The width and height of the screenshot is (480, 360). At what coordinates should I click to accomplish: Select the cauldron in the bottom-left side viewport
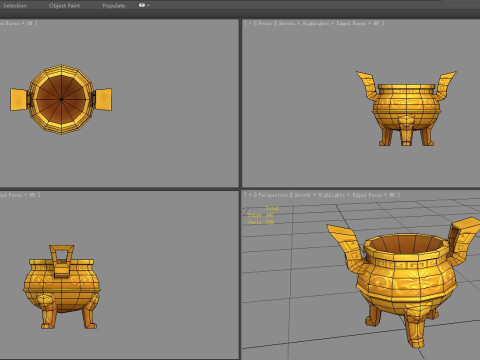tap(62, 287)
